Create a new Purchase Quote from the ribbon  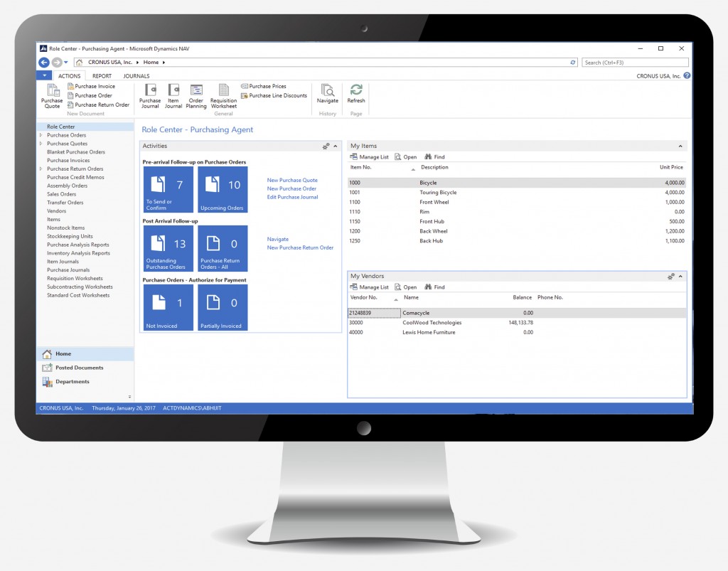coord(52,96)
